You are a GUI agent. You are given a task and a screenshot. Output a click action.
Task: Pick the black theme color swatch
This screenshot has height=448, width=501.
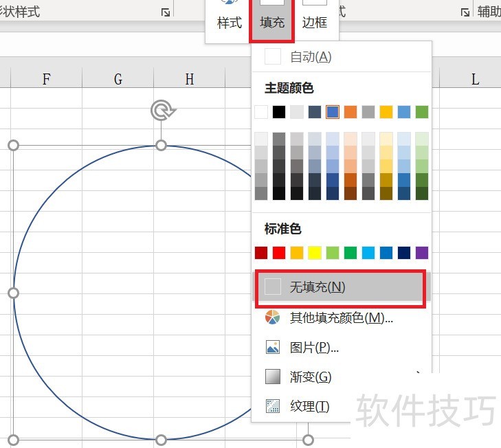coord(279,112)
